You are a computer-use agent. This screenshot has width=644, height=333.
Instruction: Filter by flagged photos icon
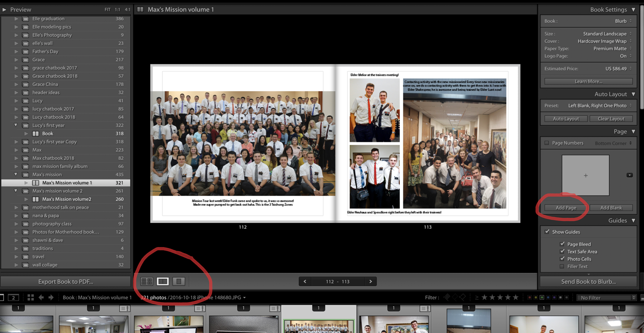pos(447,297)
